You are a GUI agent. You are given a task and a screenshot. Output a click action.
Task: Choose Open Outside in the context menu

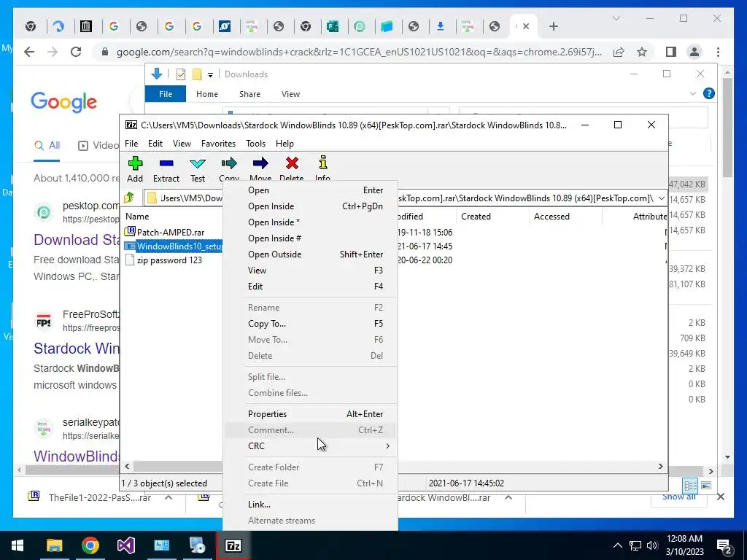[310, 254]
